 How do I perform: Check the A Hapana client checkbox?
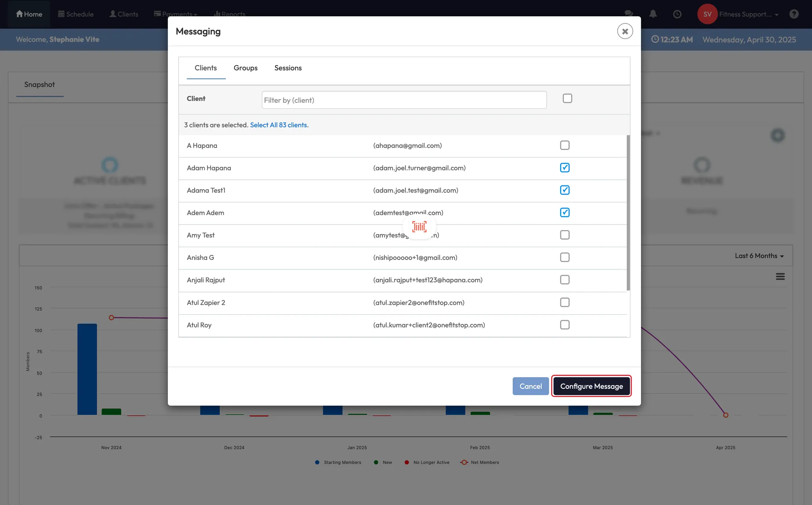click(565, 145)
